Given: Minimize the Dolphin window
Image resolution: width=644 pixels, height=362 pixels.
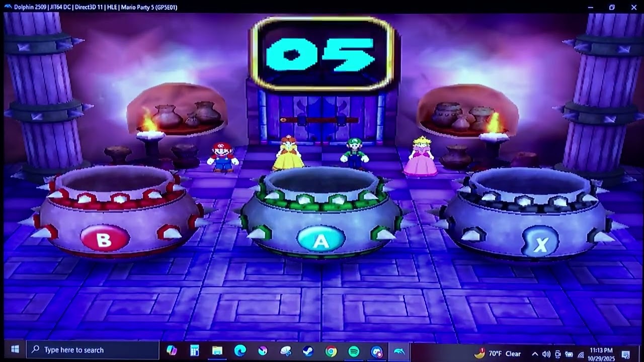Looking at the screenshot, I should pos(590,7).
